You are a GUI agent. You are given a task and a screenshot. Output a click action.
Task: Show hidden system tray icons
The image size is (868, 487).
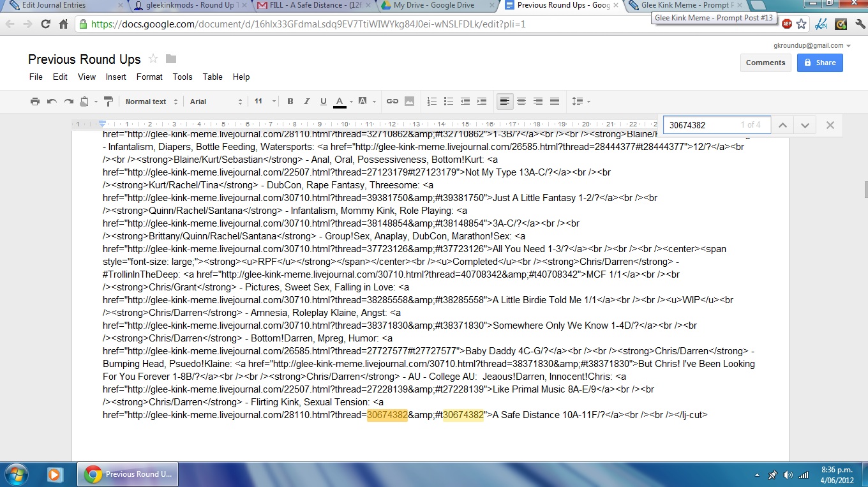pyautogui.click(x=758, y=475)
